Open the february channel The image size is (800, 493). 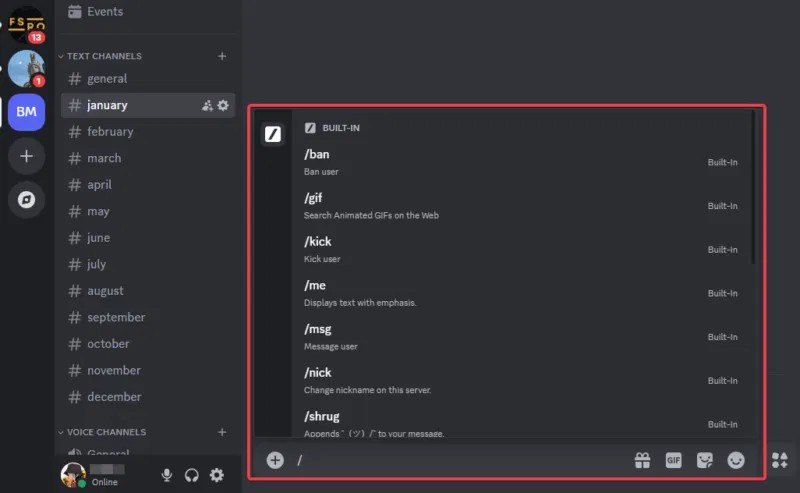coord(110,131)
